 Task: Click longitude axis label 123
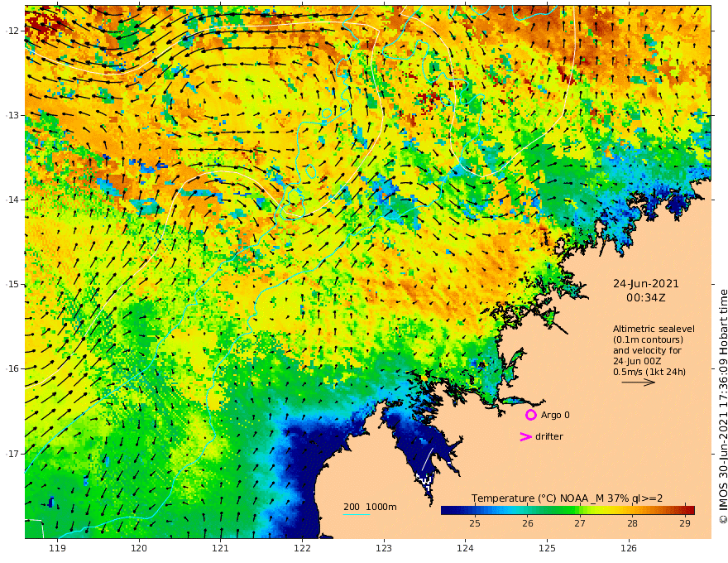pyautogui.click(x=384, y=548)
